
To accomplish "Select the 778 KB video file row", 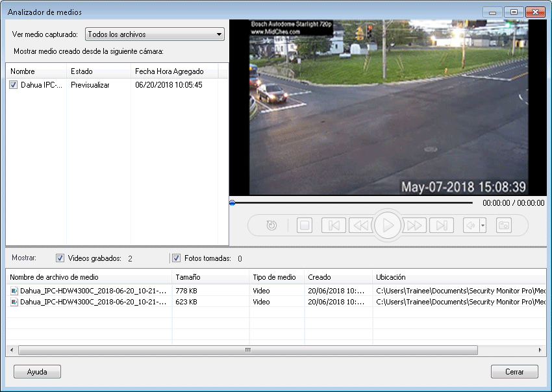I will 91,291.
